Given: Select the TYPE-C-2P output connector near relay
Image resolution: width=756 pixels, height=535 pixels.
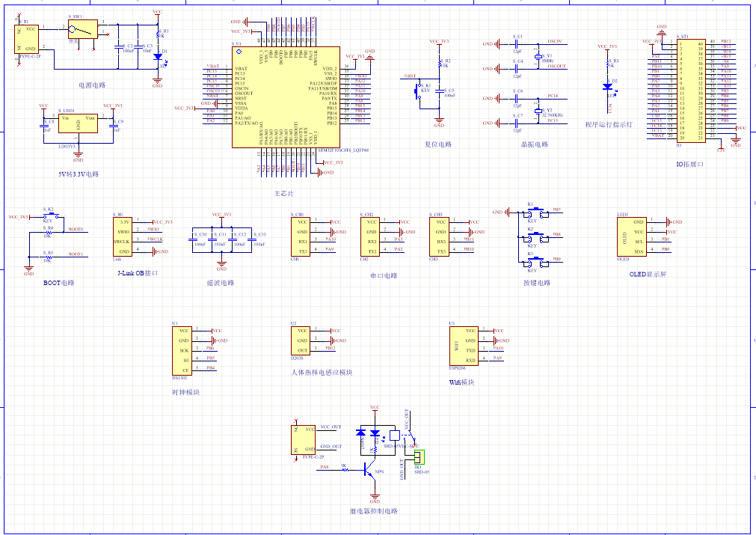Looking at the screenshot, I should point(304,439).
